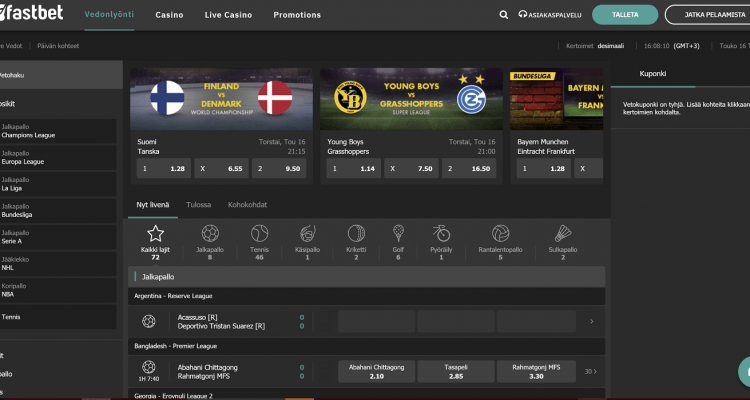Open the Vedonlyönti menu tab

tap(109, 14)
